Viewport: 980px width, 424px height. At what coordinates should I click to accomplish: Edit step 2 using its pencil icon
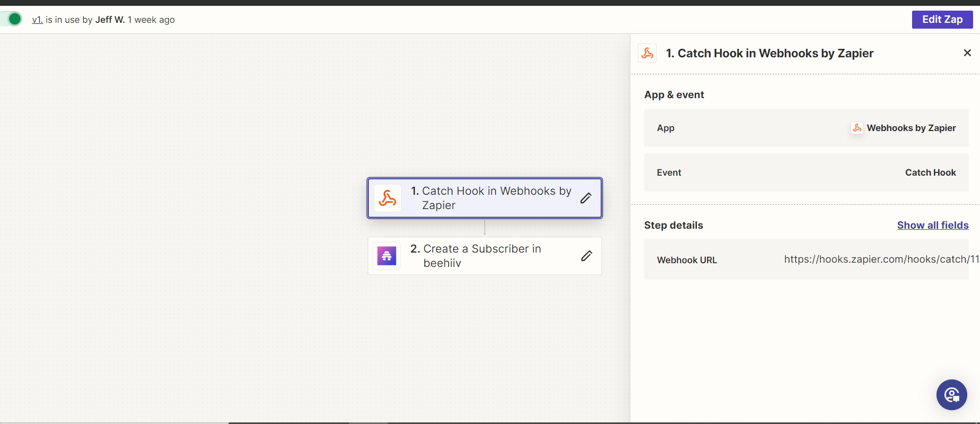(x=586, y=256)
